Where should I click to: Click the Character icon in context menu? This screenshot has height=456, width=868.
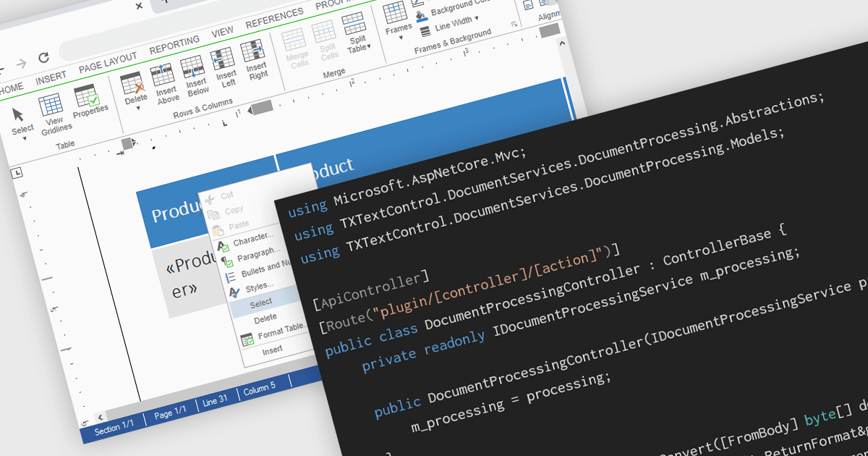[x=223, y=246]
